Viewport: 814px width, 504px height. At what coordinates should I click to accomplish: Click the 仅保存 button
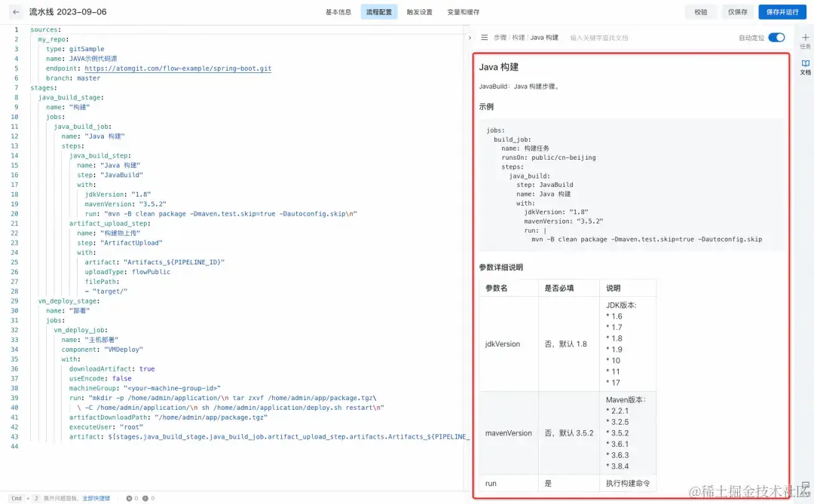737,12
